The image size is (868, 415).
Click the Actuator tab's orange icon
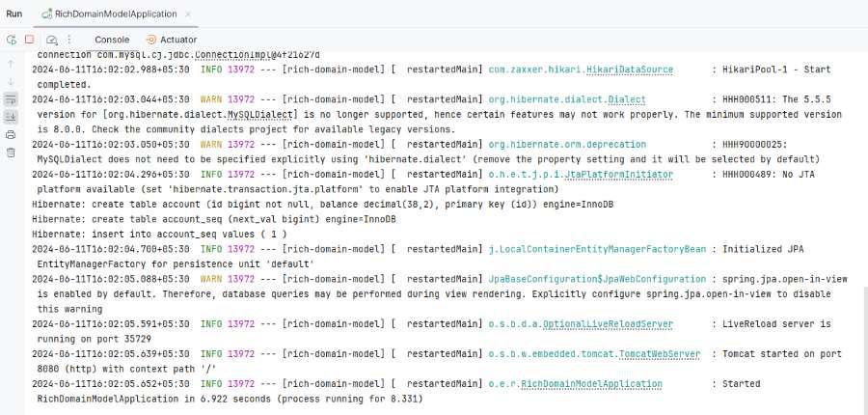[151, 40]
